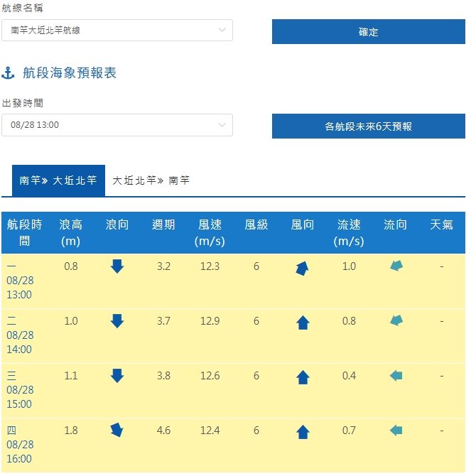Click period value 3.8
This screenshot has width=471, height=476.
click(164, 376)
